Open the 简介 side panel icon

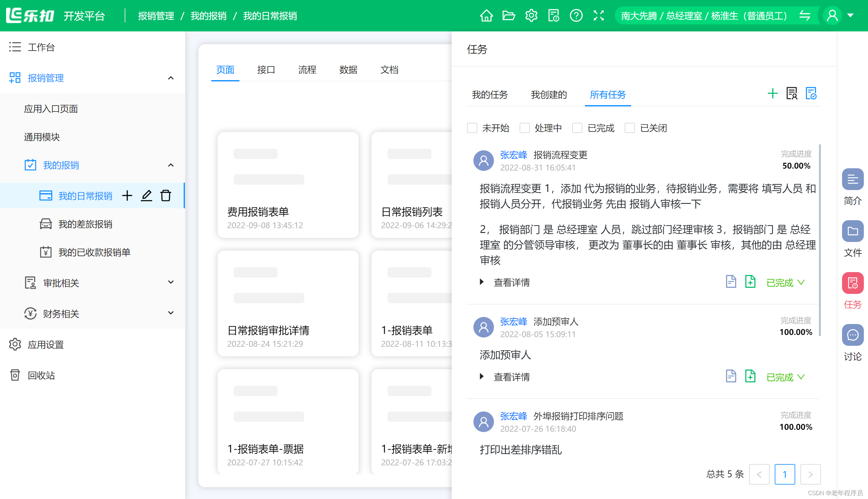coord(852,179)
